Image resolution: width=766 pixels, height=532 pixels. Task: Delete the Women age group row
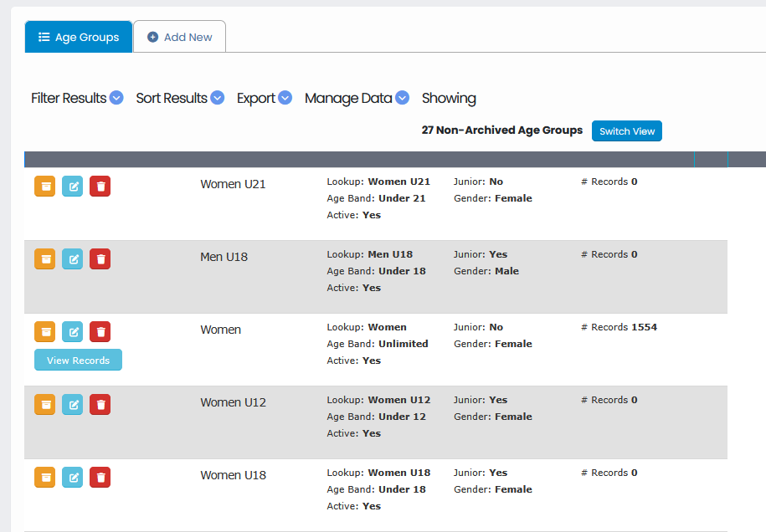(100, 331)
